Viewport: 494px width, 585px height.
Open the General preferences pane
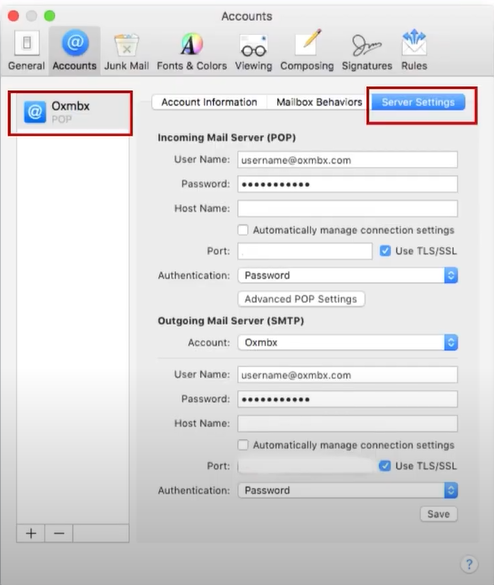tap(26, 51)
